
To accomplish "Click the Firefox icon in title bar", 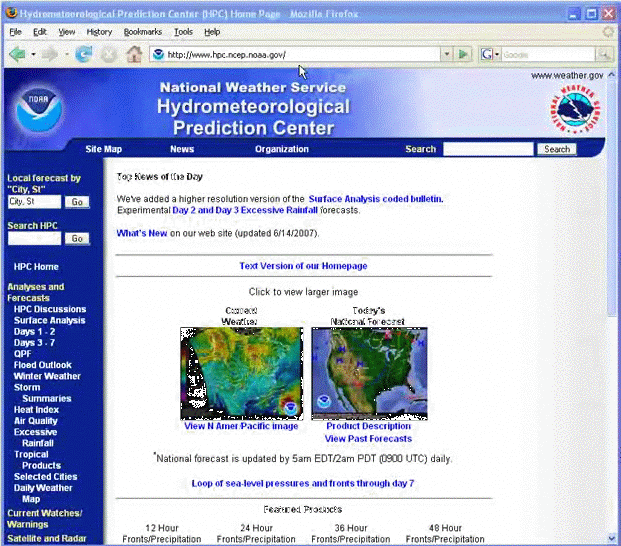I will click(11, 13).
